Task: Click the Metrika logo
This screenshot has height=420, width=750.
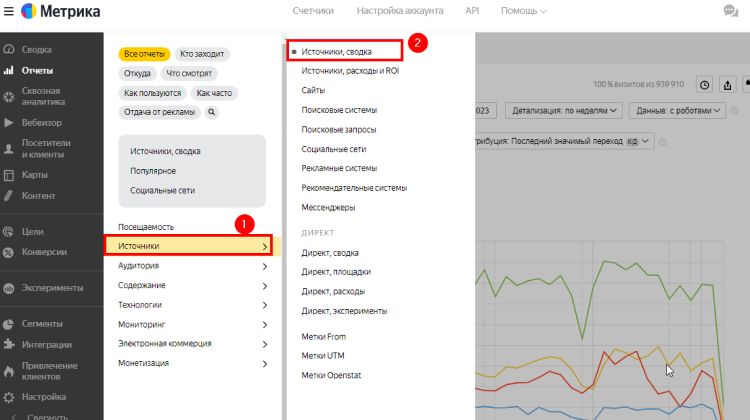Action: click(61, 11)
